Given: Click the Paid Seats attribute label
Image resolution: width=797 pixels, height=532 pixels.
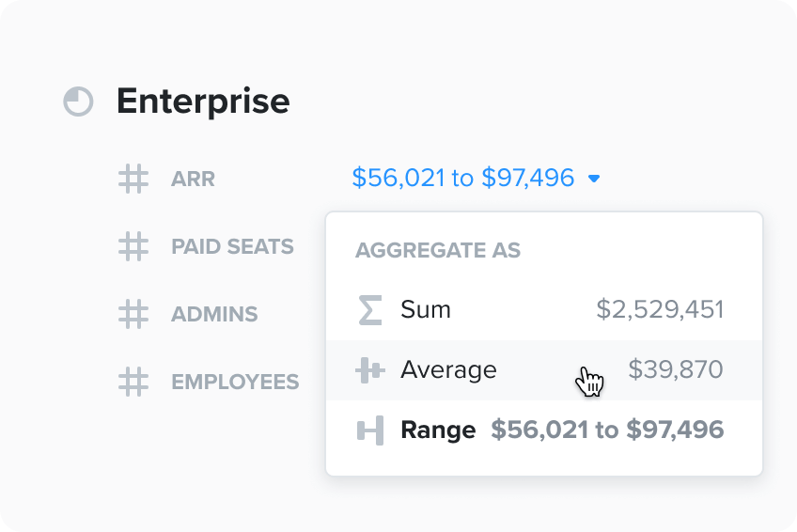Looking at the screenshot, I should point(232,246).
